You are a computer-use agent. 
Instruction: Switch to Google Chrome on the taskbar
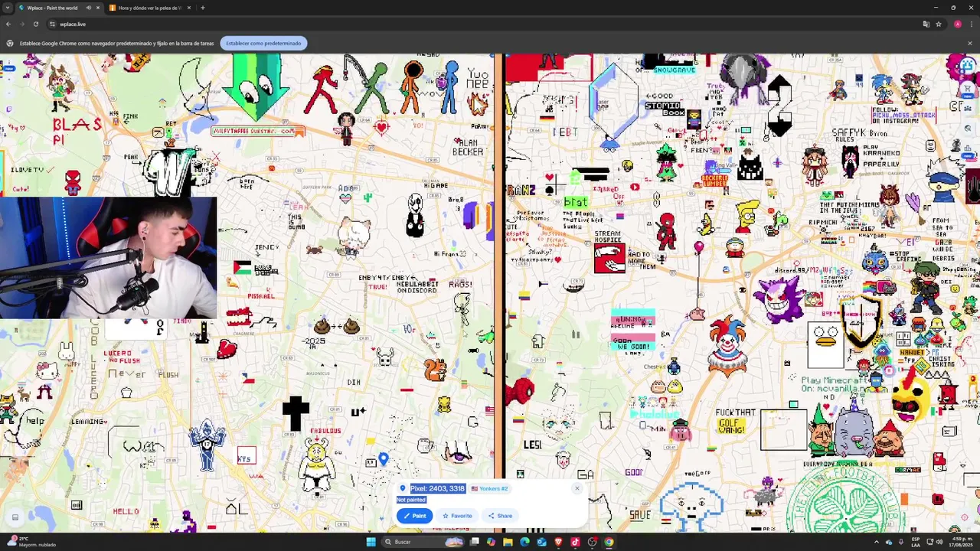pos(609,542)
